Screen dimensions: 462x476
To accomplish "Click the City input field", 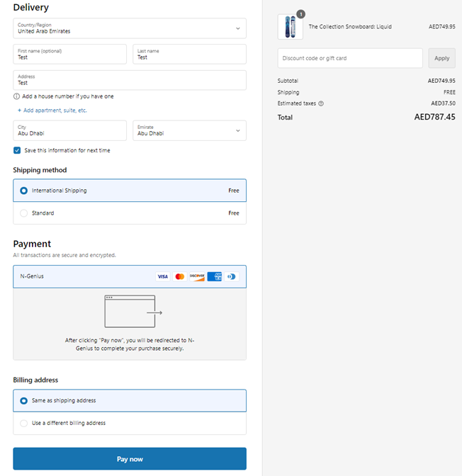I will click(x=70, y=130).
